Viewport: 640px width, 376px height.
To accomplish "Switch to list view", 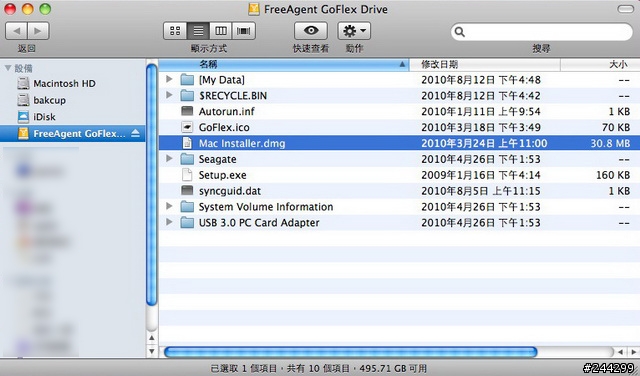I will tap(198, 31).
